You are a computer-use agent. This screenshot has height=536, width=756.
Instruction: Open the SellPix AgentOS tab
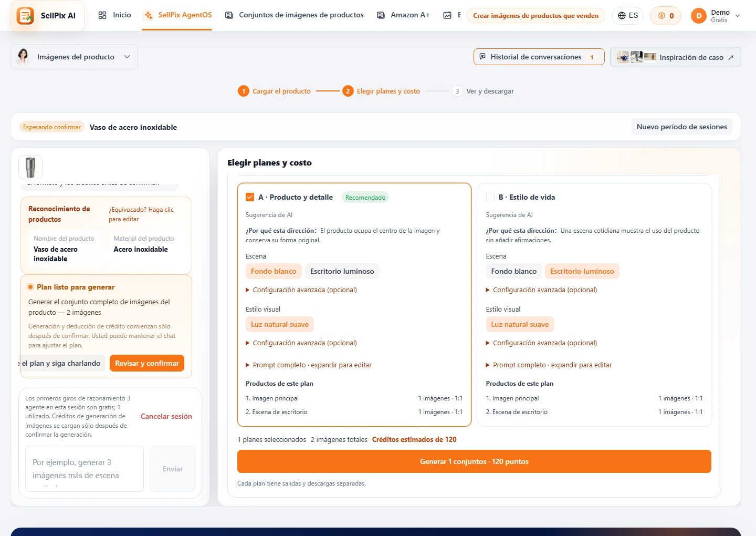[177, 15]
